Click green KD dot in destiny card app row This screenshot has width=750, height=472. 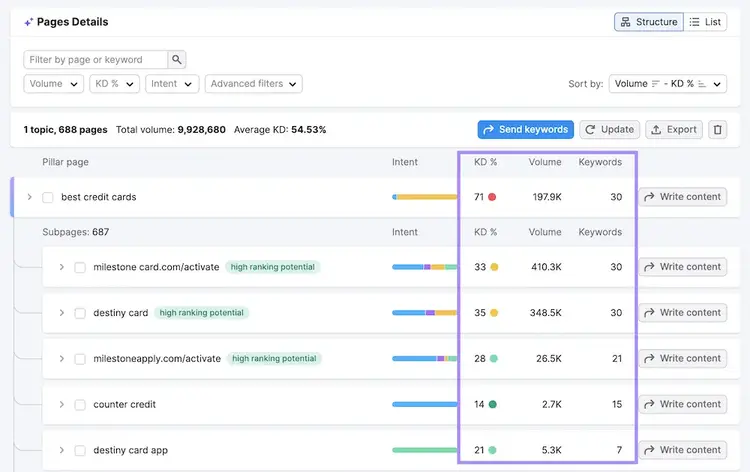(492, 450)
